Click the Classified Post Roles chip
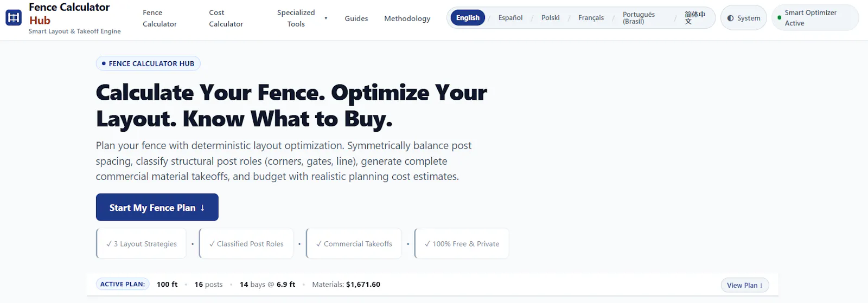Viewport: 868px width, 303px height. pos(246,243)
